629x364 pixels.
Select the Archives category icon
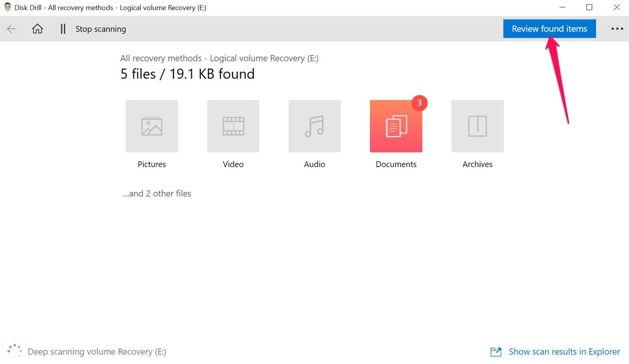477,126
